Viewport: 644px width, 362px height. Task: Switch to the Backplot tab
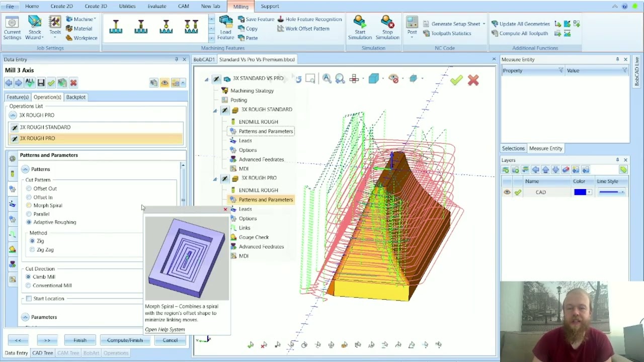tap(75, 97)
